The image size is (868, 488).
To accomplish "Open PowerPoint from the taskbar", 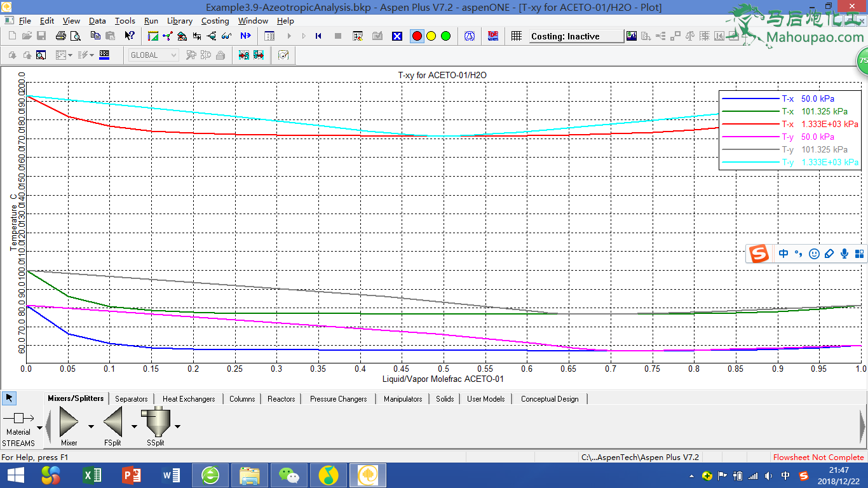I will pos(132,475).
